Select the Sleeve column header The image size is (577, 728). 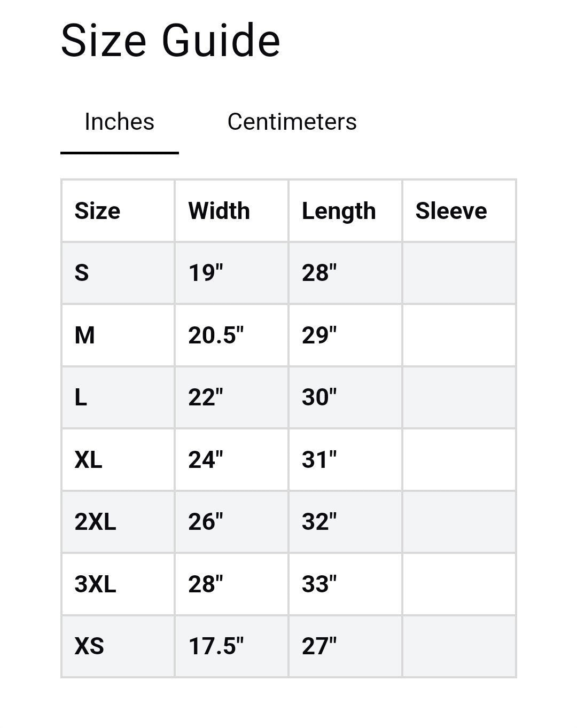(451, 211)
